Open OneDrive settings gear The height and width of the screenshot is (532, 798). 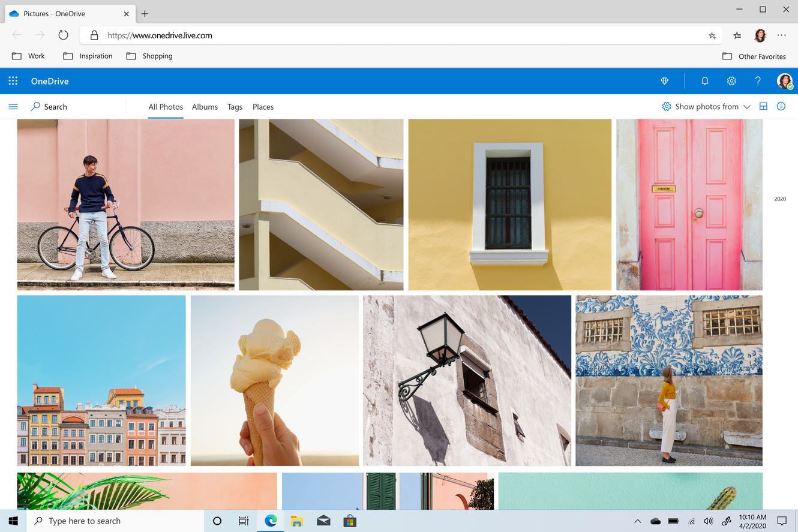pyautogui.click(x=731, y=81)
